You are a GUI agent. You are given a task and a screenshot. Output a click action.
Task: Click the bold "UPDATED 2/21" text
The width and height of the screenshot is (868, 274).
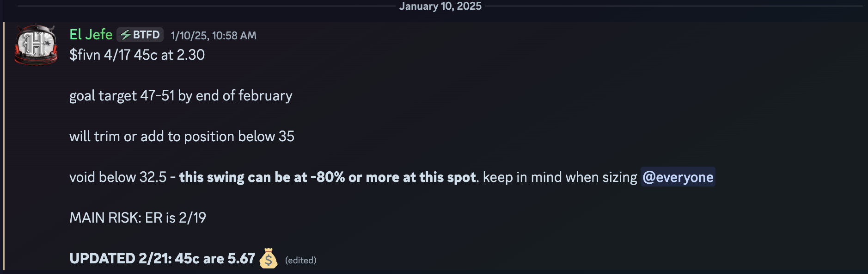(x=120, y=258)
